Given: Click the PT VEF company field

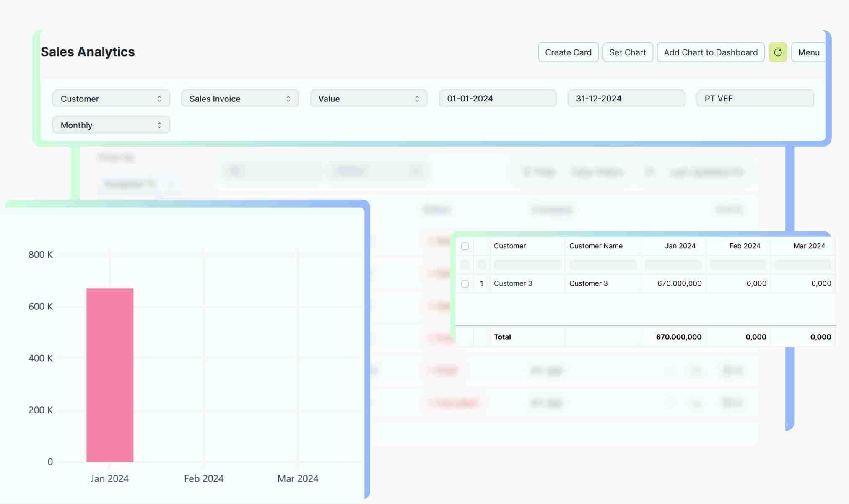Looking at the screenshot, I should [x=755, y=99].
